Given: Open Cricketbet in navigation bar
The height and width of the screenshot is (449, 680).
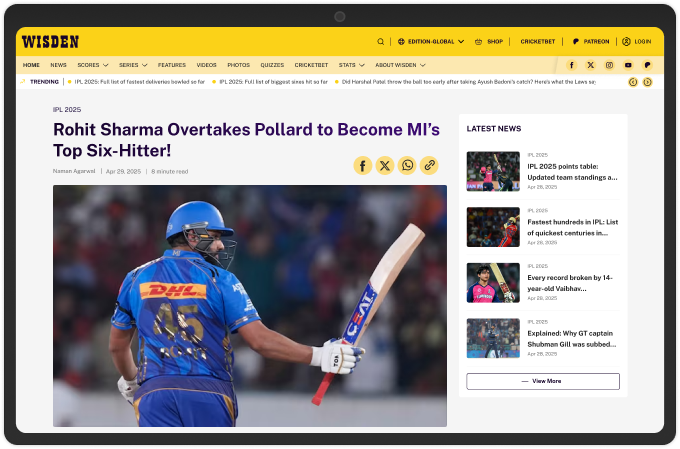Looking at the screenshot, I should pyautogui.click(x=311, y=65).
